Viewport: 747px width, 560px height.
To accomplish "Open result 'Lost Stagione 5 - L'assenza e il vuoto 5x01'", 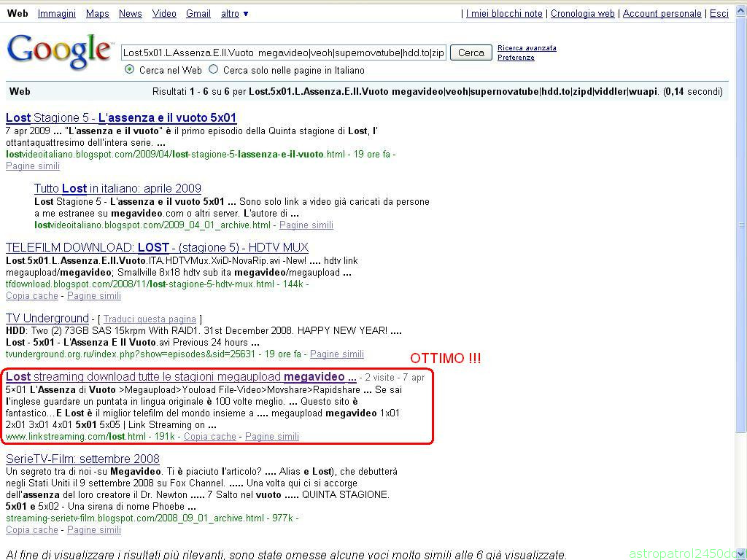I will pyautogui.click(x=121, y=117).
